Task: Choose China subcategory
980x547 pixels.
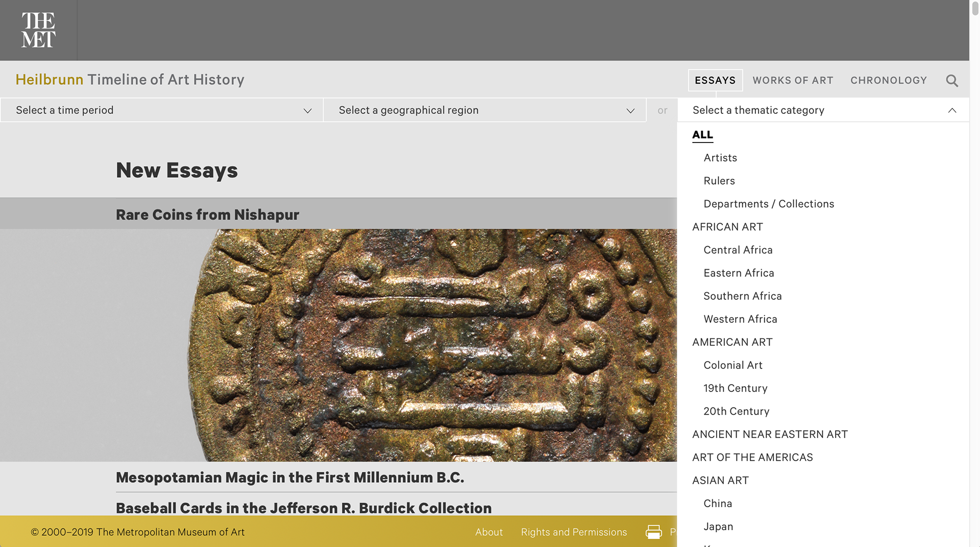Action: coord(718,504)
